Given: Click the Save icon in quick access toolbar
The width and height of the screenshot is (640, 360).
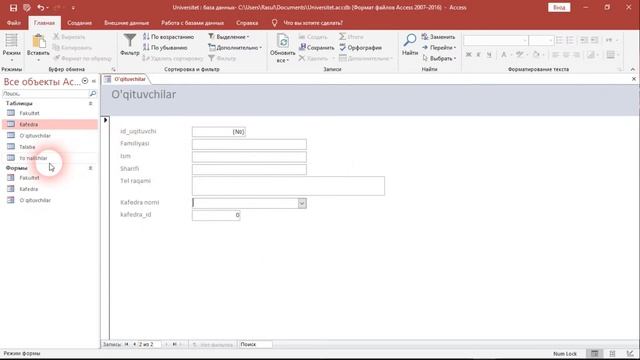Looking at the screenshot, I should pos(13,8).
